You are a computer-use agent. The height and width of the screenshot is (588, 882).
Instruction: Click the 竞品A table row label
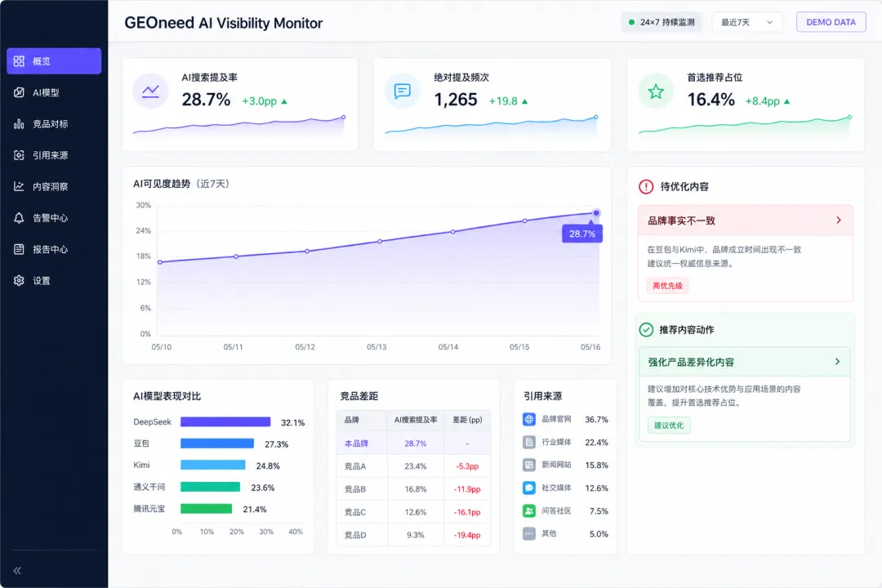(355, 466)
